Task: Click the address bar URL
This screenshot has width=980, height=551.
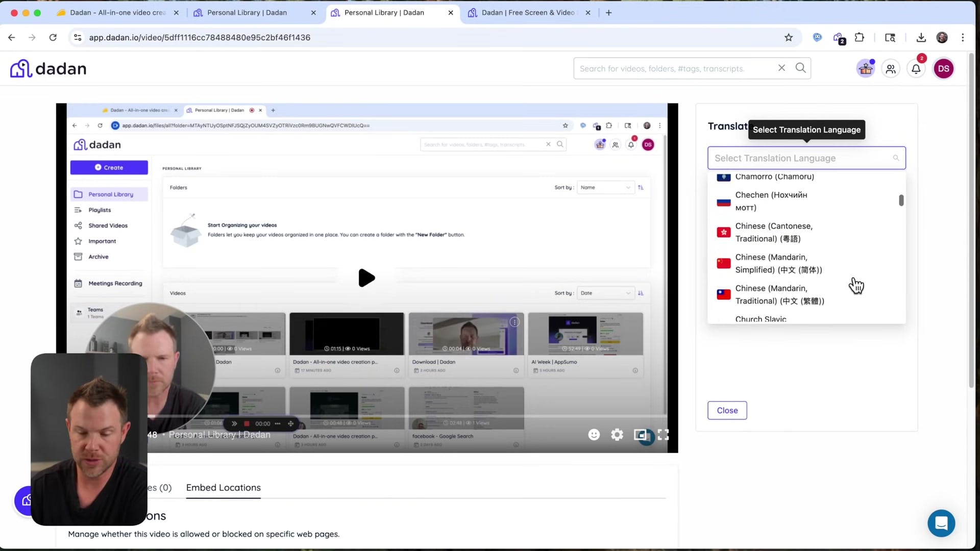Action: coord(200,37)
